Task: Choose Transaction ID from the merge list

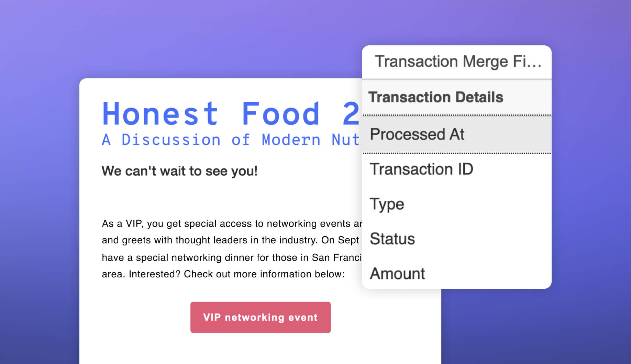Action: (x=422, y=169)
